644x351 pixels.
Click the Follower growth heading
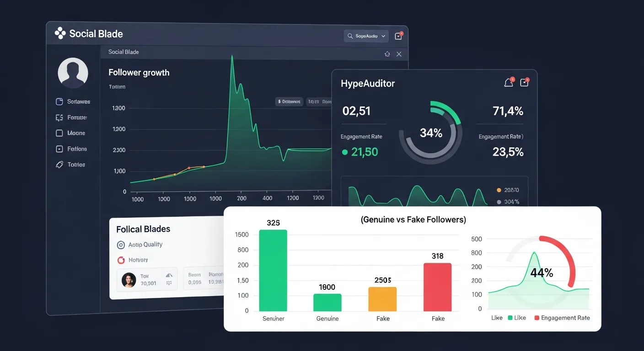pos(139,72)
